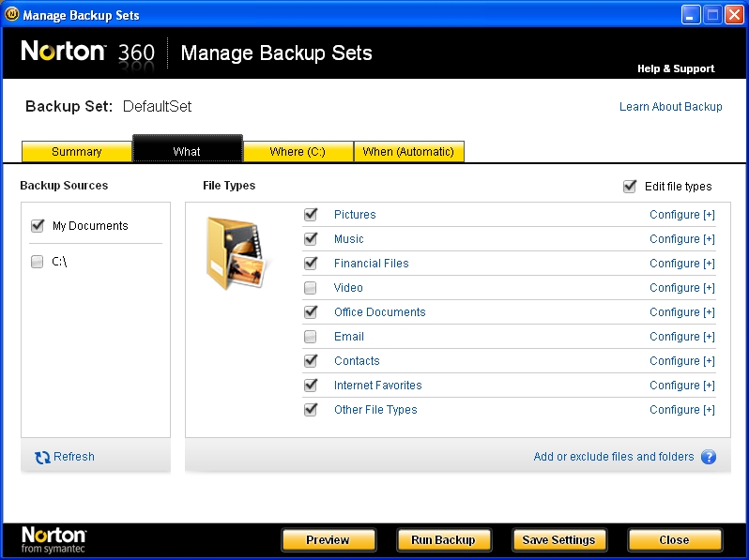Click the Save Settings button
This screenshot has height=560, width=749.
(x=559, y=540)
